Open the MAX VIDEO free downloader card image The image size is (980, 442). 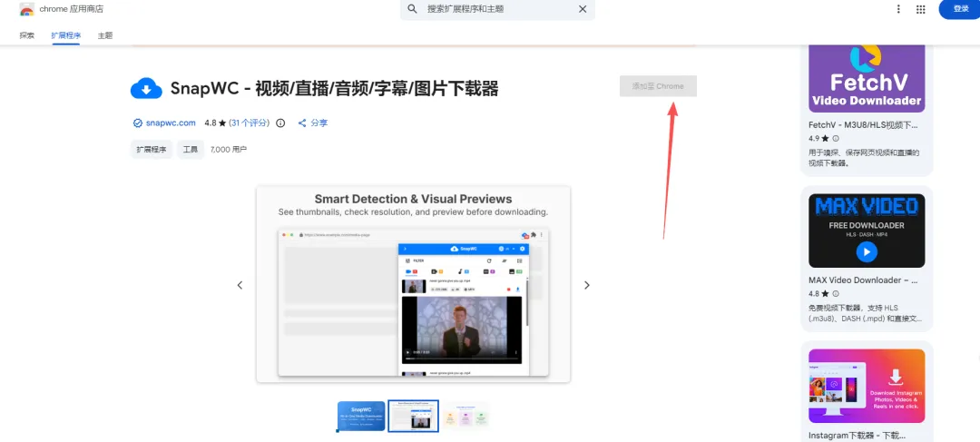coord(867,231)
